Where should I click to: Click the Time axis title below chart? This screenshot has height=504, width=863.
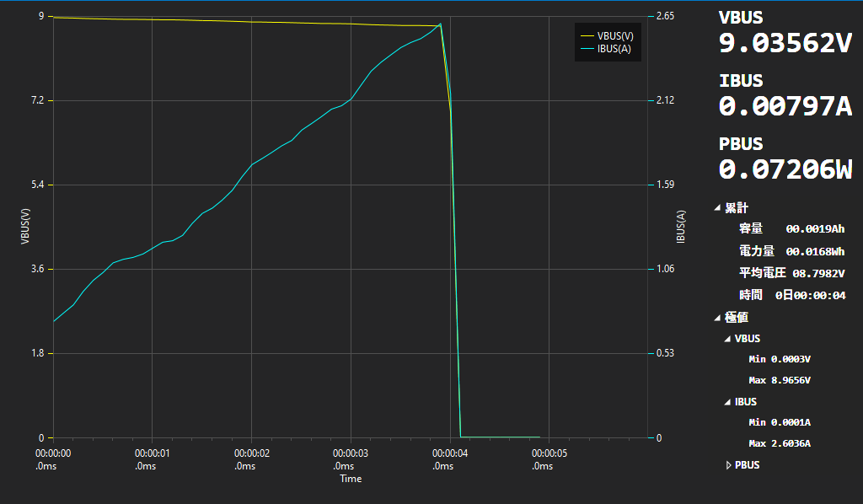coord(351,479)
